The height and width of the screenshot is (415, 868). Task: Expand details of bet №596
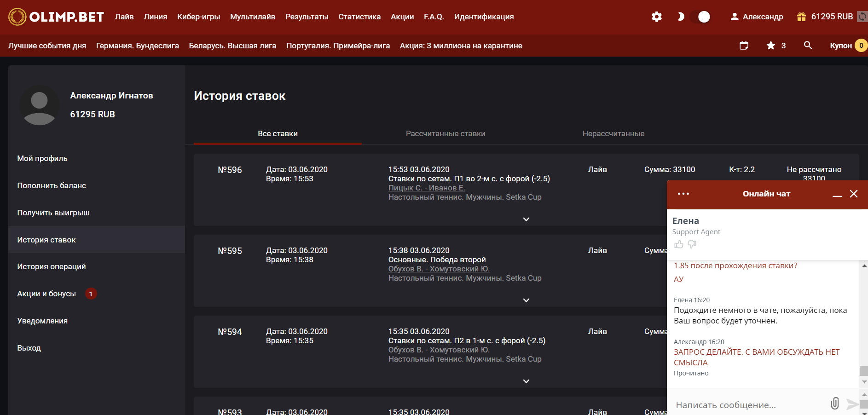point(526,219)
